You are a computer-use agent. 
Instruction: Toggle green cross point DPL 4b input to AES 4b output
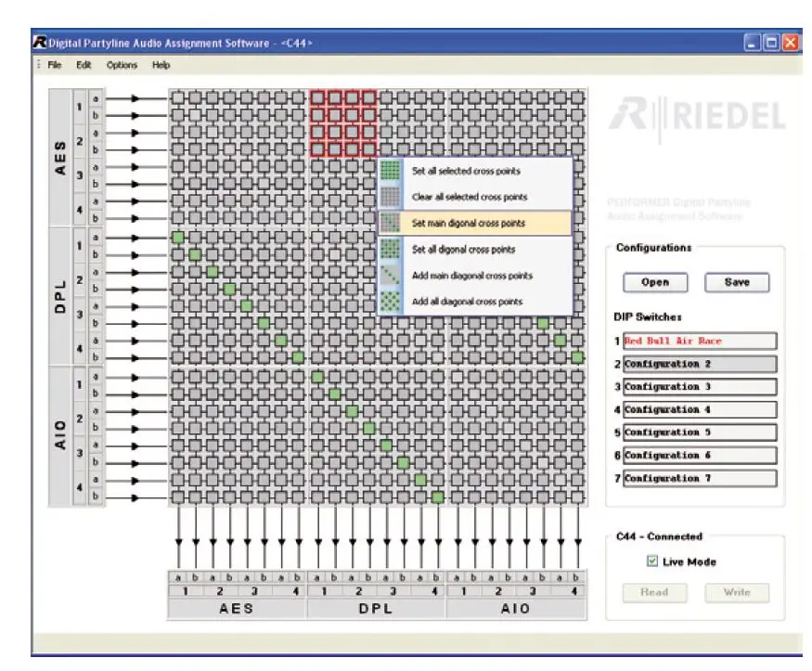[x=298, y=357]
